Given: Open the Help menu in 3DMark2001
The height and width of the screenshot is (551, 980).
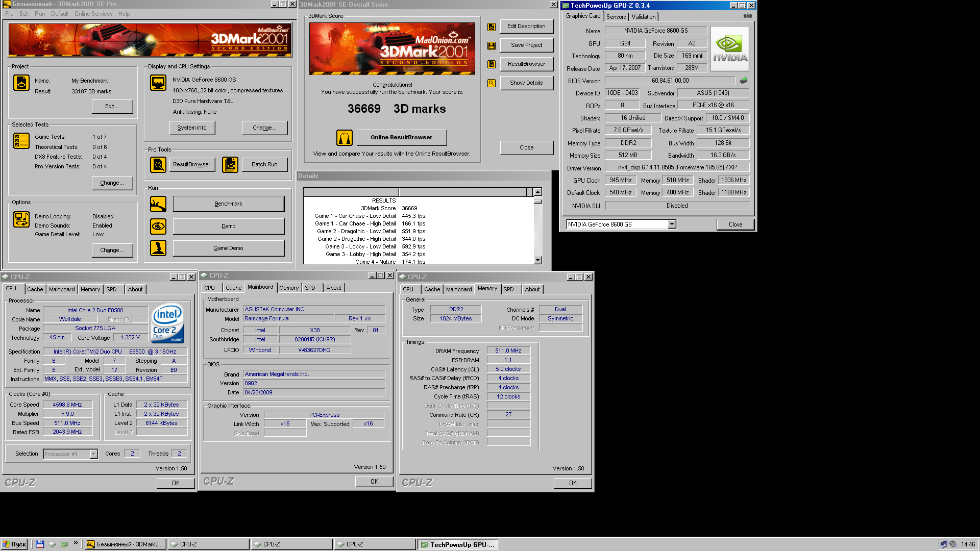Looking at the screenshot, I should pyautogui.click(x=124, y=14).
